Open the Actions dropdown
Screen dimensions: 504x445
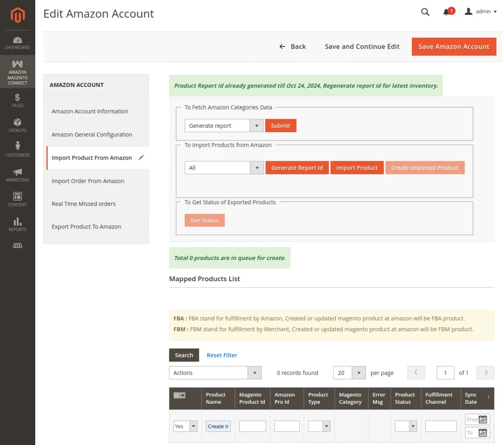click(215, 373)
